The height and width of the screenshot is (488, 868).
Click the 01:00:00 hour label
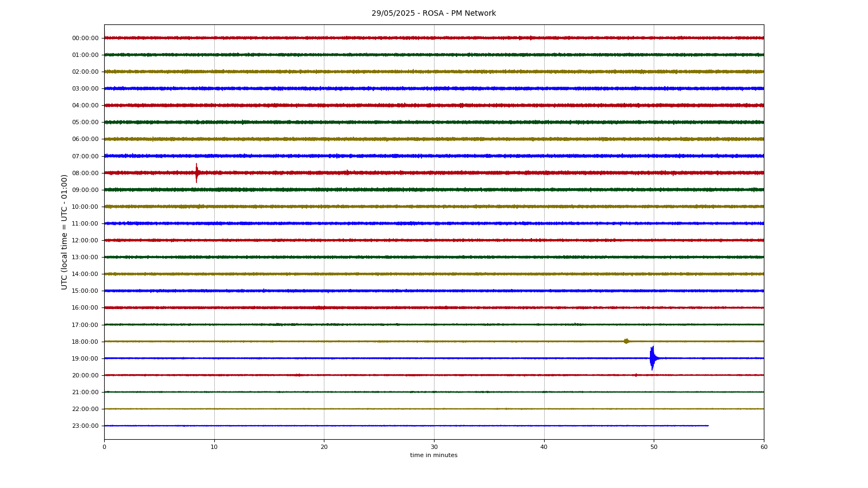85,55
